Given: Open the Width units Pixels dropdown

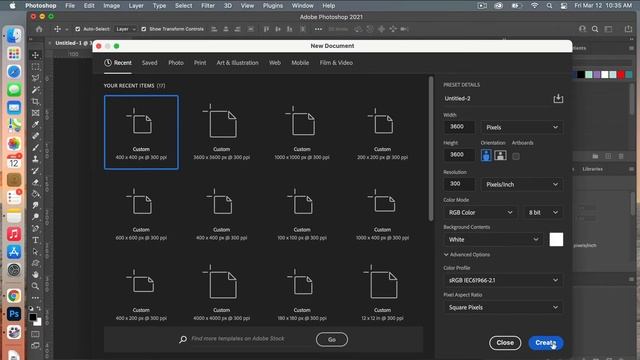Looking at the screenshot, I should coord(522,127).
